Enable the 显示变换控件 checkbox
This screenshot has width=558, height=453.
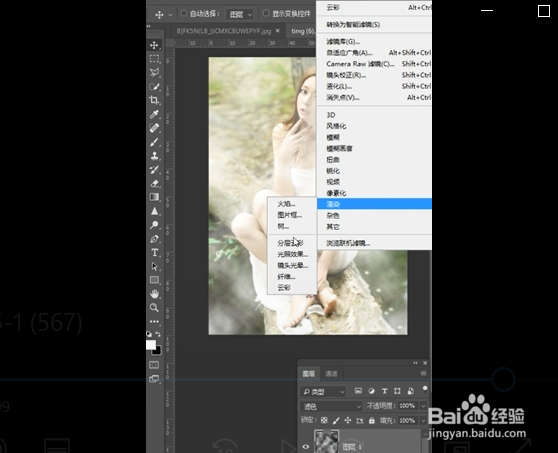click(266, 14)
